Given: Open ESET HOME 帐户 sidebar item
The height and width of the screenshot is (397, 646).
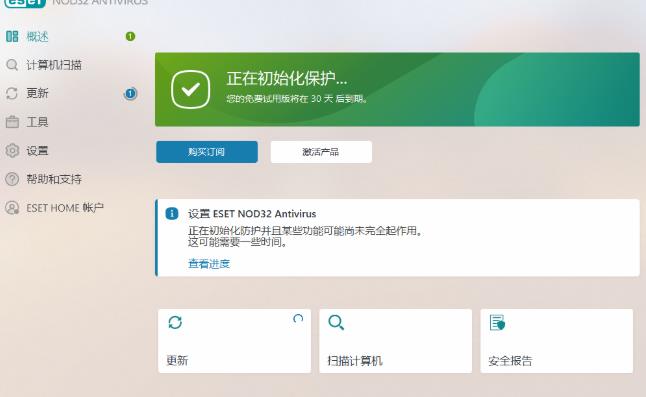Looking at the screenshot, I should (x=65, y=208).
